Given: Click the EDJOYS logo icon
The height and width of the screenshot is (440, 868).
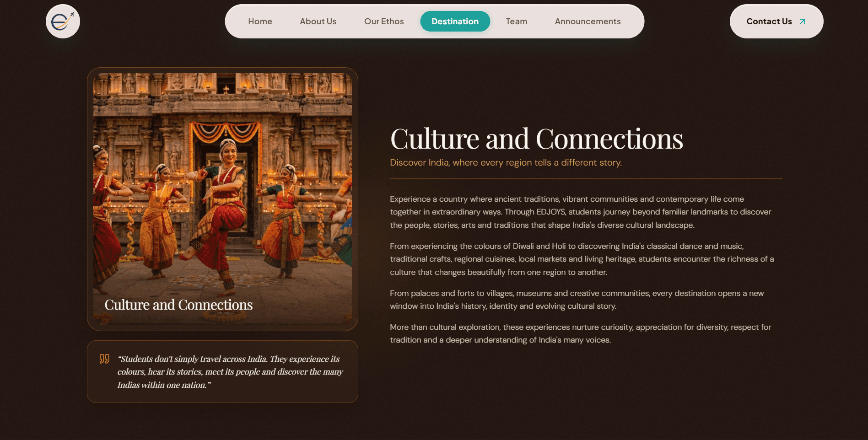Looking at the screenshot, I should click(x=63, y=21).
